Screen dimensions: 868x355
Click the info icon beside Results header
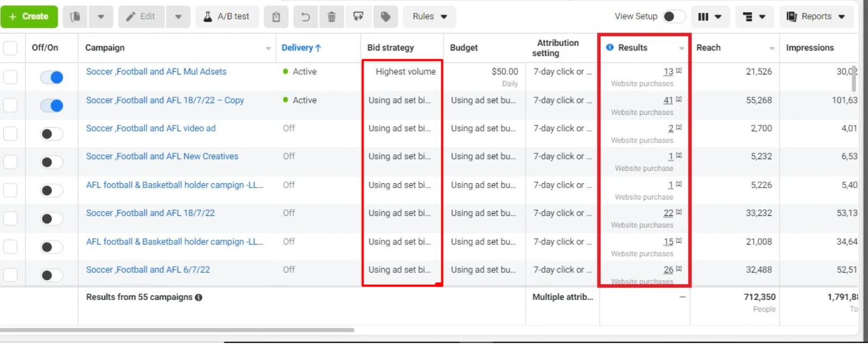[610, 47]
